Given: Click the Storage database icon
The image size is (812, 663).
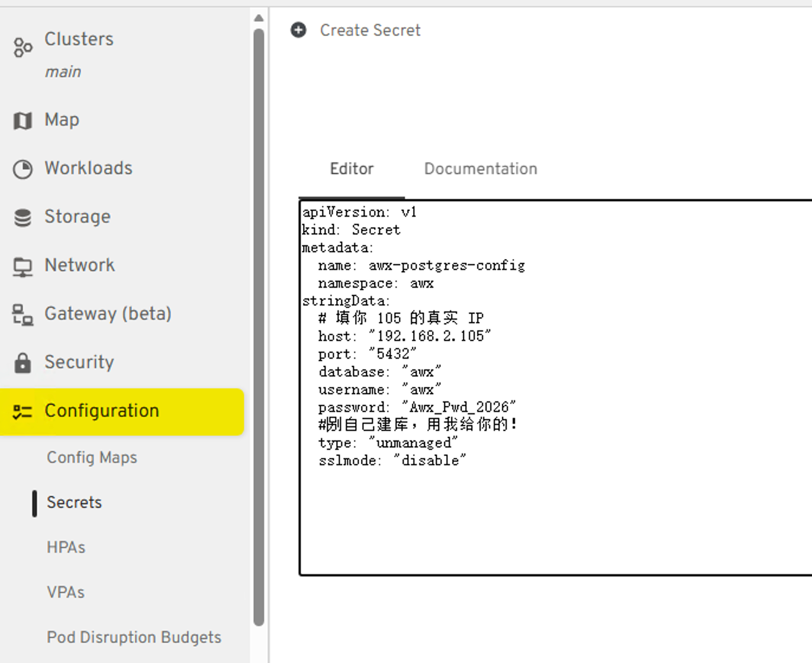Looking at the screenshot, I should (22, 218).
